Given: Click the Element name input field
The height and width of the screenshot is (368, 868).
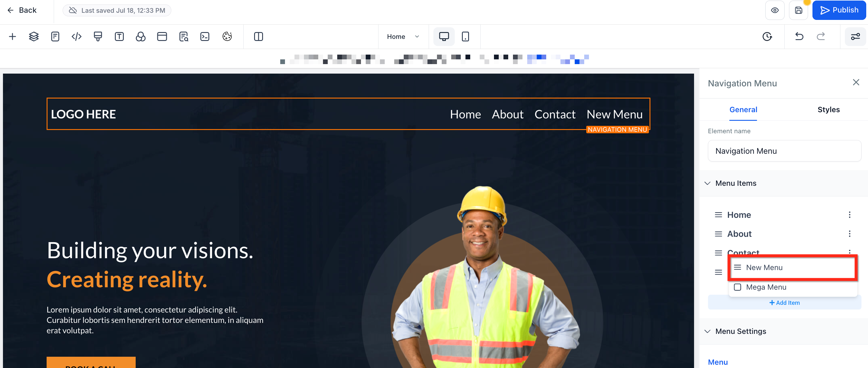Looking at the screenshot, I should tap(784, 151).
